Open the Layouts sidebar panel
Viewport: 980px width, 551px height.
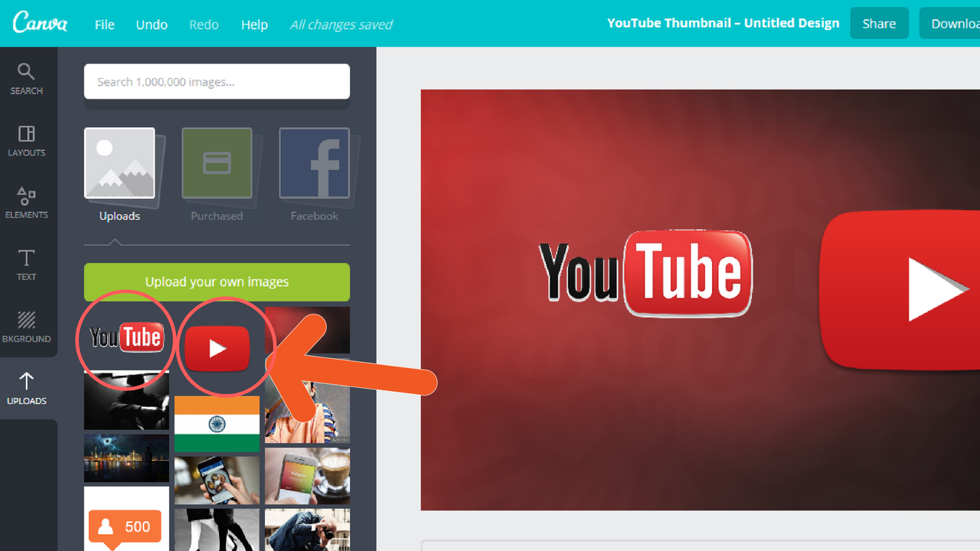(27, 141)
